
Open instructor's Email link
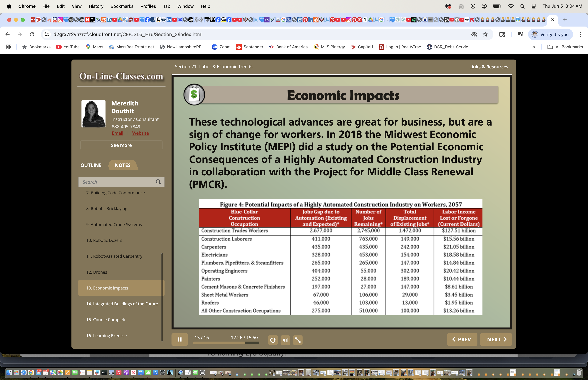[x=117, y=133]
